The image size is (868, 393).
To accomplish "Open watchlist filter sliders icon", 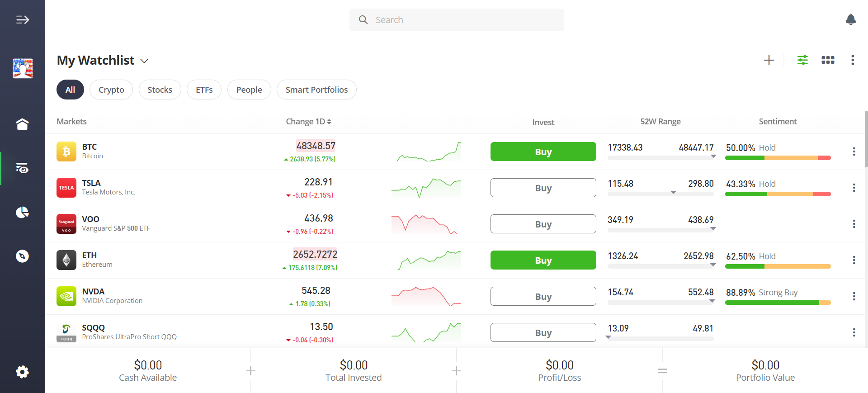I will coord(802,60).
